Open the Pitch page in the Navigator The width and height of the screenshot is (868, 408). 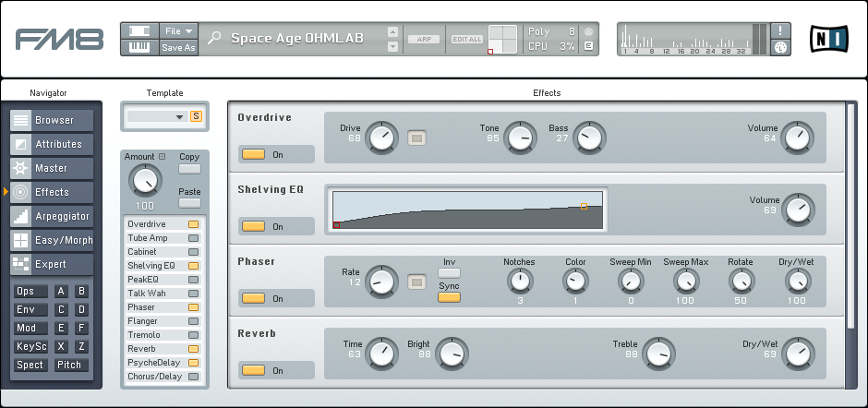coord(71,365)
